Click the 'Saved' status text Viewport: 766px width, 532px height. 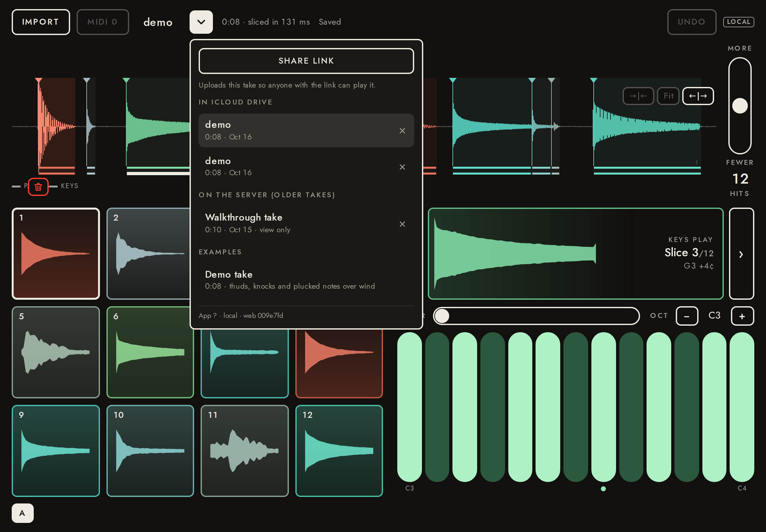329,22
